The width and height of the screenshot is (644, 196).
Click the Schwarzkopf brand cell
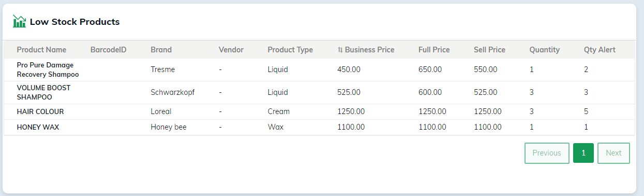click(x=173, y=92)
